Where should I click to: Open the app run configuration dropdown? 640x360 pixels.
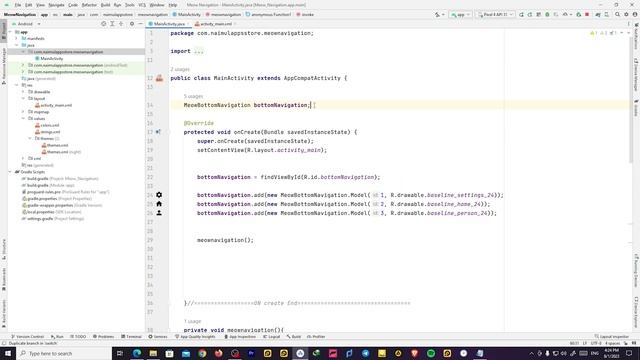(460, 15)
